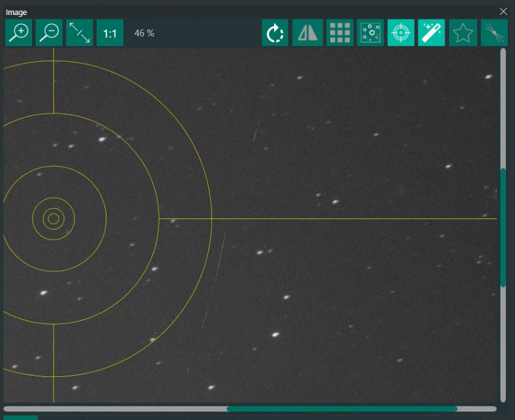The image size is (515, 420).
Task: Click the 46 % zoom level text
Action: coord(144,33)
